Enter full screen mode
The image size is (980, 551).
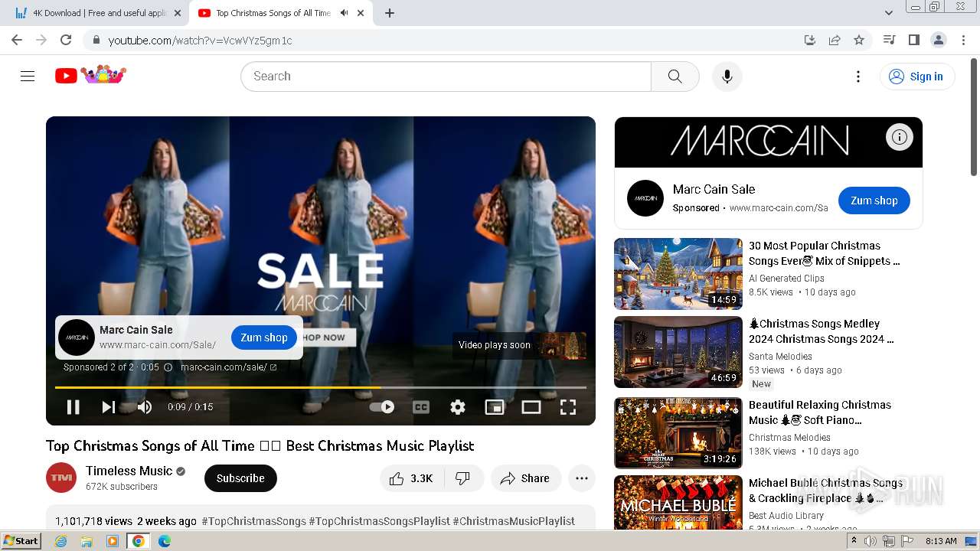(x=568, y=407)
